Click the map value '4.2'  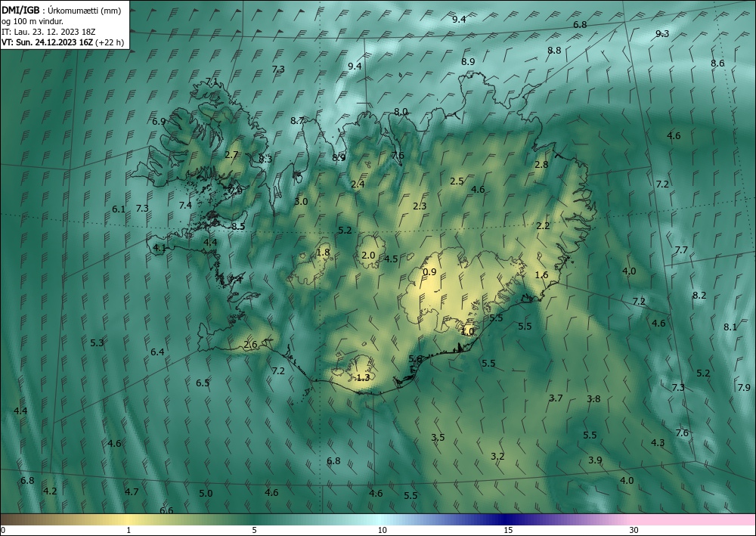(50, 491)
